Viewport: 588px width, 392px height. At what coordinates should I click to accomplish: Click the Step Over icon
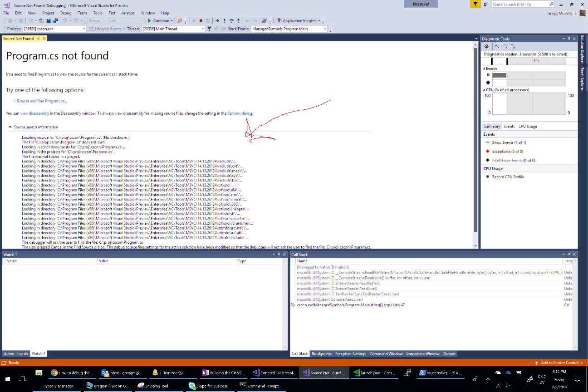pos(231,20)
